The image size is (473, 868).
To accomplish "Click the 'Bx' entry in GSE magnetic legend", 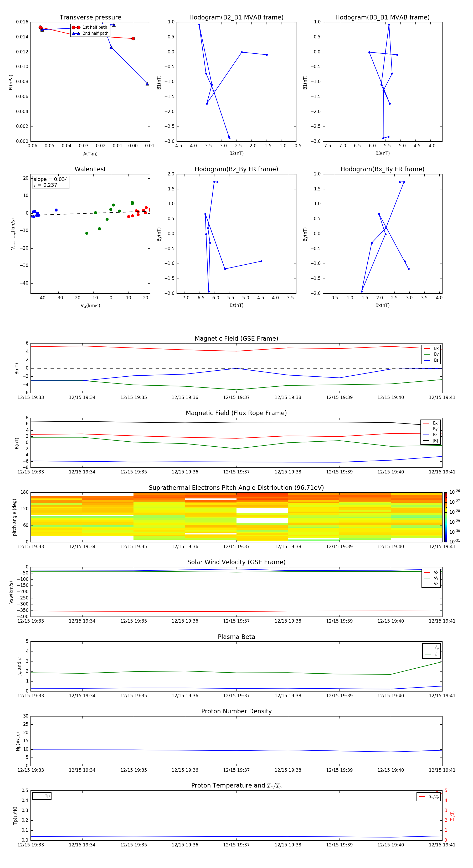I will [x=431, y=349].
